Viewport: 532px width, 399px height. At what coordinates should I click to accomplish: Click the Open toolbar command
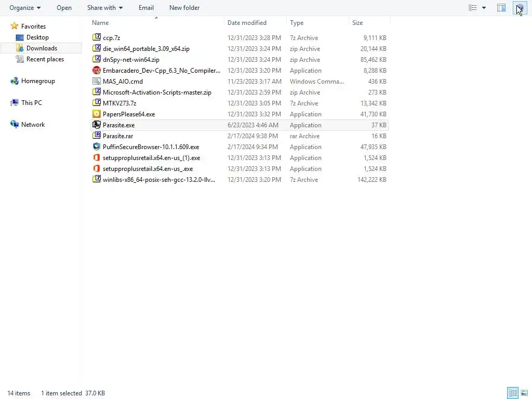click(x=64, y=7)
